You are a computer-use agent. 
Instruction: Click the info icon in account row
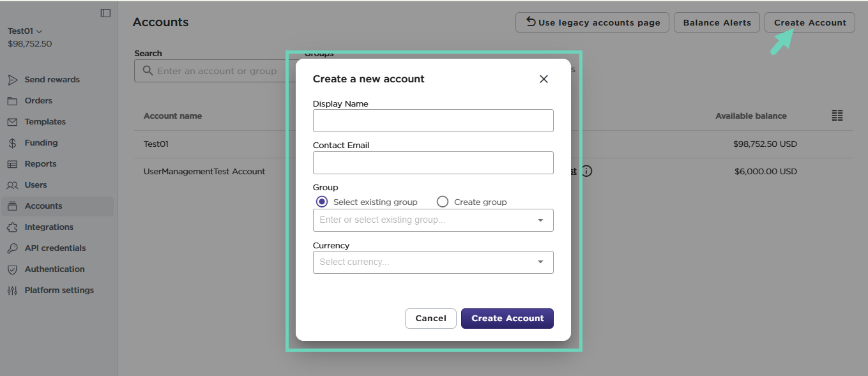click(587, 171)
